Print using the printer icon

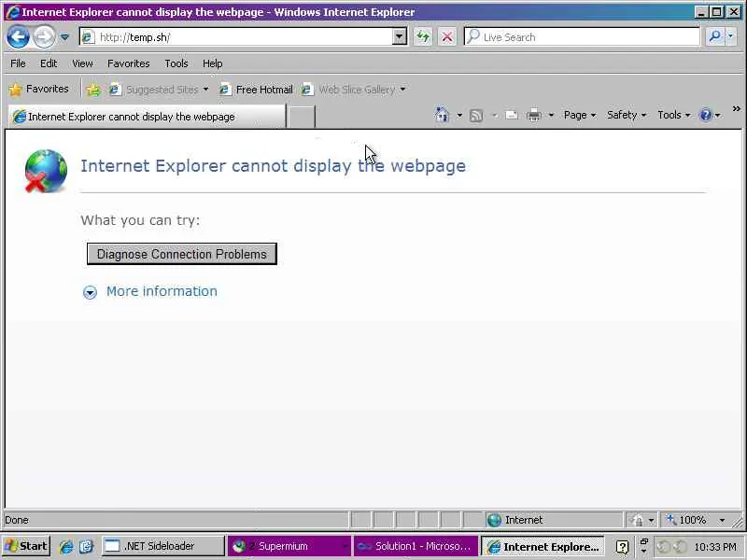pos(534,115)
